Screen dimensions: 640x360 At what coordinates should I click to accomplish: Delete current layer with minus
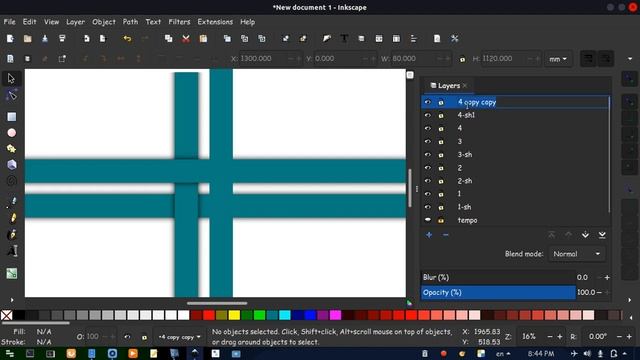(445, 235)
